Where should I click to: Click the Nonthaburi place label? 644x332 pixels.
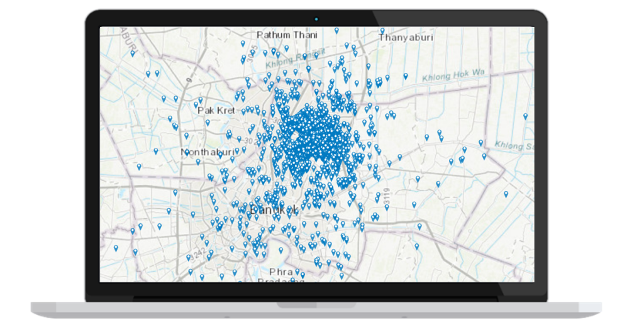[208, 152]
